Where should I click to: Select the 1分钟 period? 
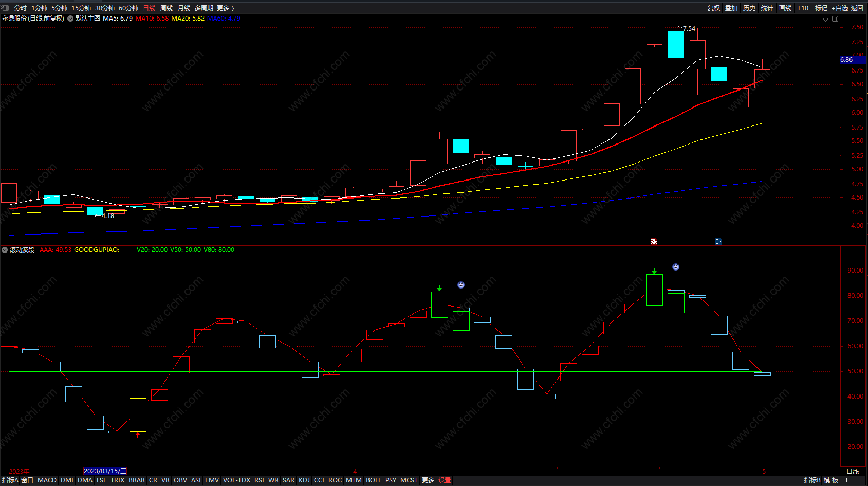click(39, 8)
